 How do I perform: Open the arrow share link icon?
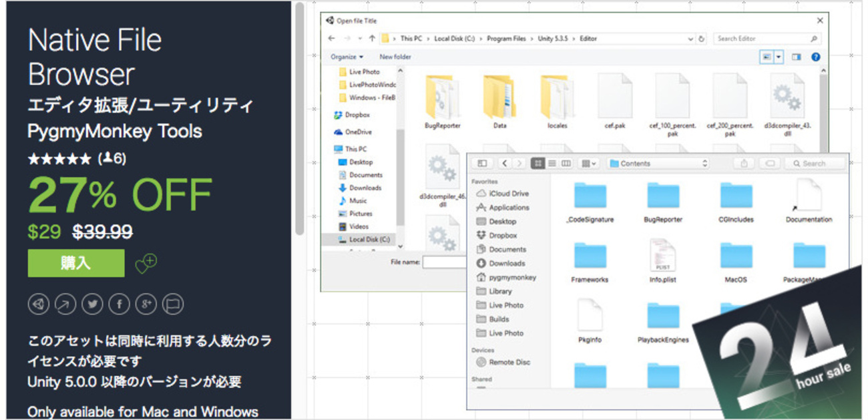tap(65, 304)
